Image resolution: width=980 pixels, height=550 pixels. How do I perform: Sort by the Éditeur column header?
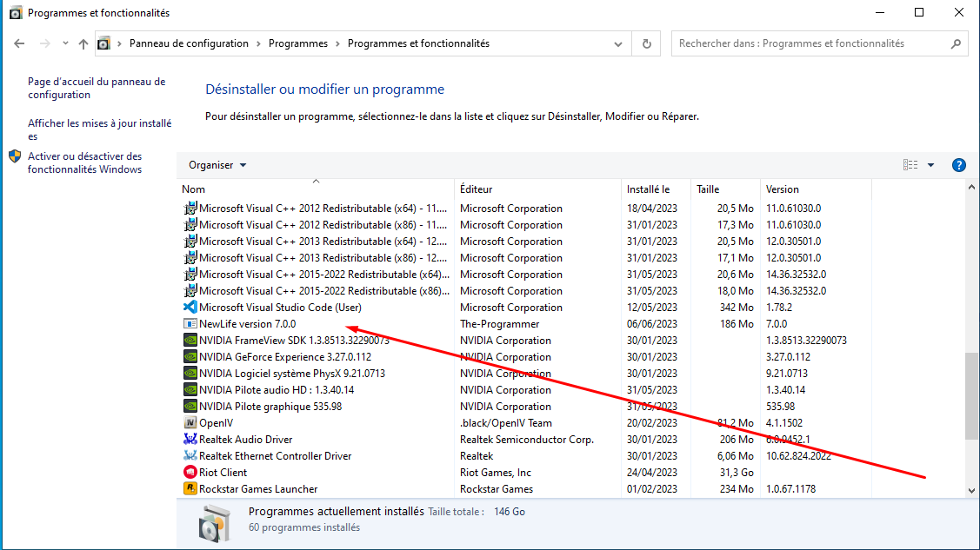point(538,189)
